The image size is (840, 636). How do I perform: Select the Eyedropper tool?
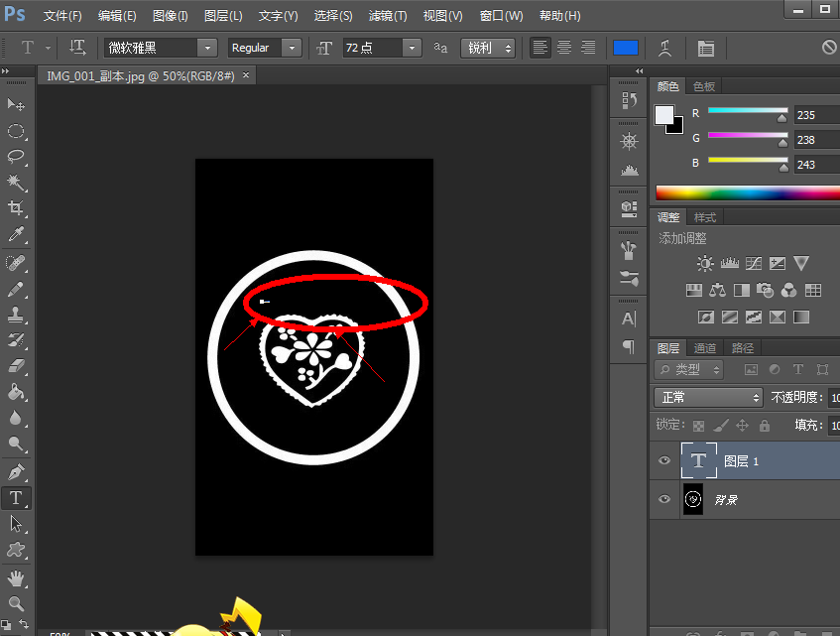coord(16,234)
